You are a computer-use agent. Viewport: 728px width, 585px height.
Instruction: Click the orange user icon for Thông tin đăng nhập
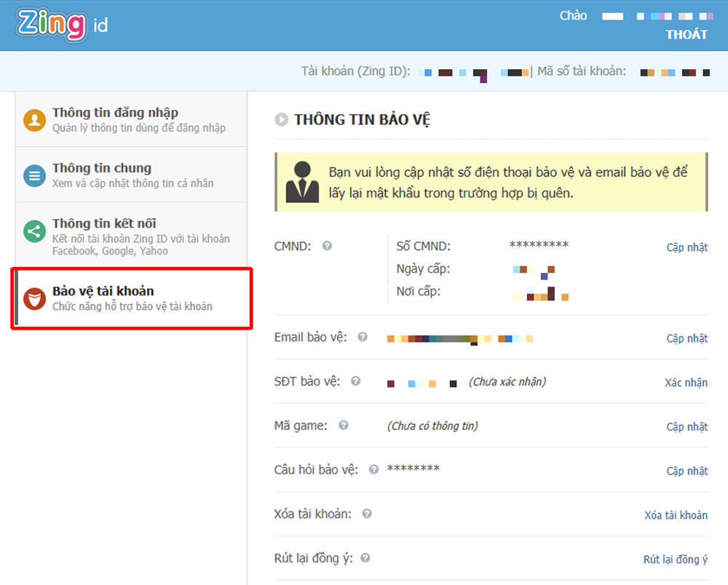[34, 120]
